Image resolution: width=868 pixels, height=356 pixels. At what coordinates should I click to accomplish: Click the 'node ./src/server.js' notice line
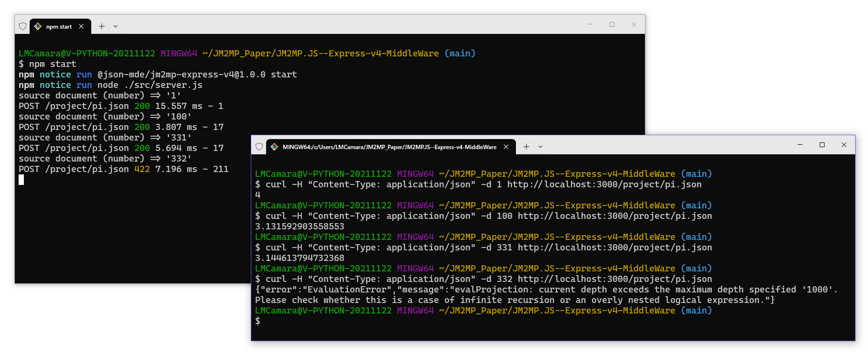point(110,85)
